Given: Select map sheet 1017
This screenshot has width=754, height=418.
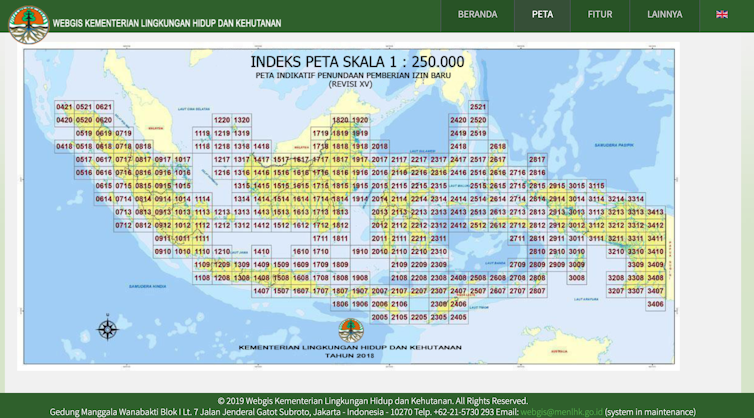Looking at the screenshot, I should 182,160.
